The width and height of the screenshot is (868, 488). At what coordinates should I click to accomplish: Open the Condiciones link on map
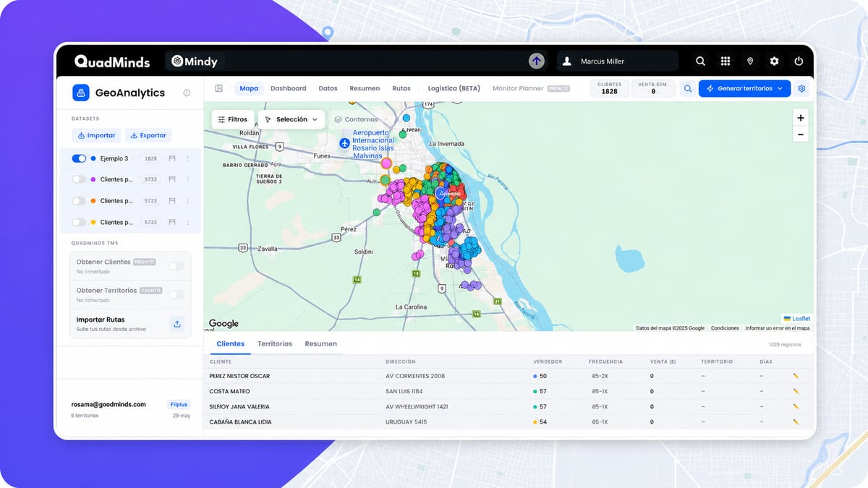pyautogui.click(x=725, y=328)
